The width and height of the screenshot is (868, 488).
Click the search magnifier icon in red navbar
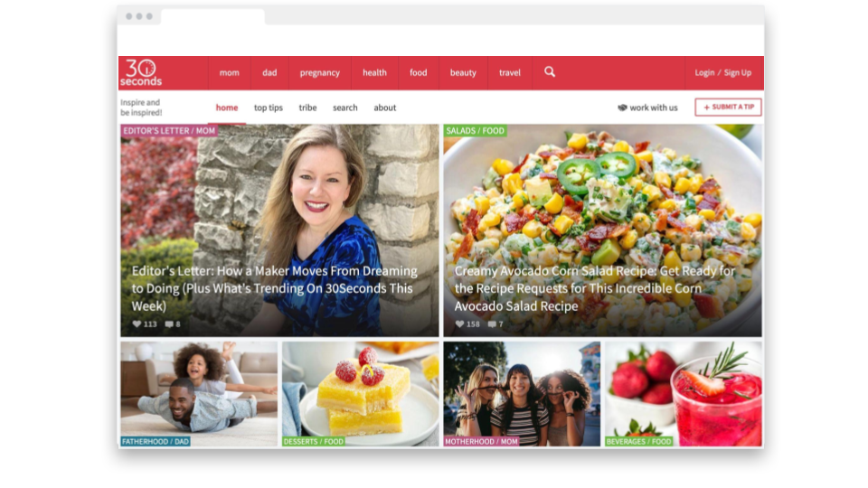pos(549,72)
